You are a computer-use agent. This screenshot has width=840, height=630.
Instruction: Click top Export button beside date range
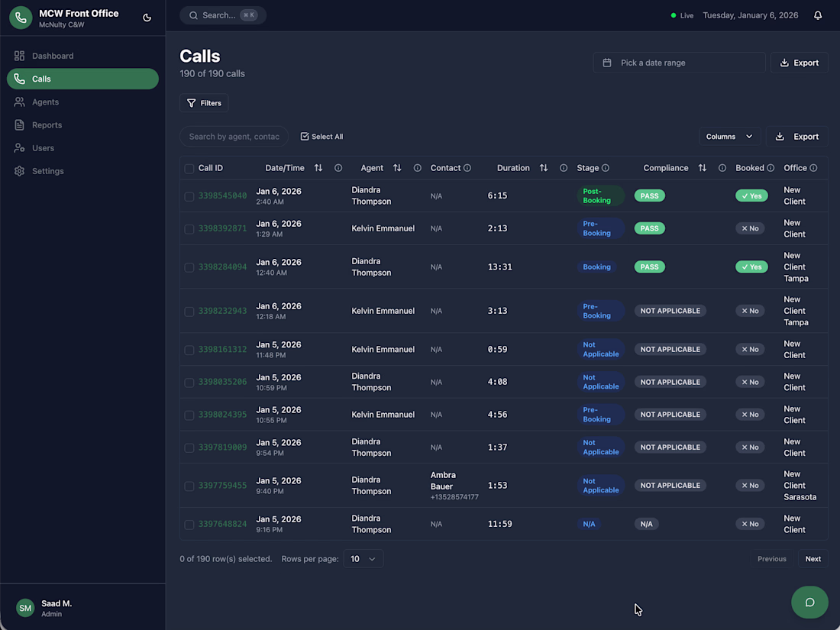tap(799, 63)
